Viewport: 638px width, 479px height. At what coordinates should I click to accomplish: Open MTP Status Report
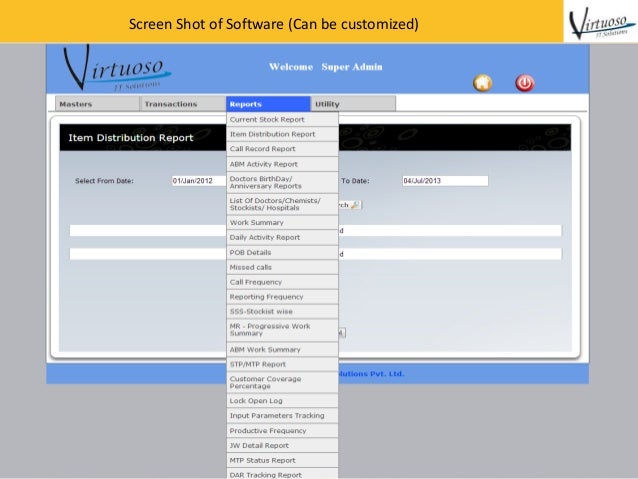[282, 460]
